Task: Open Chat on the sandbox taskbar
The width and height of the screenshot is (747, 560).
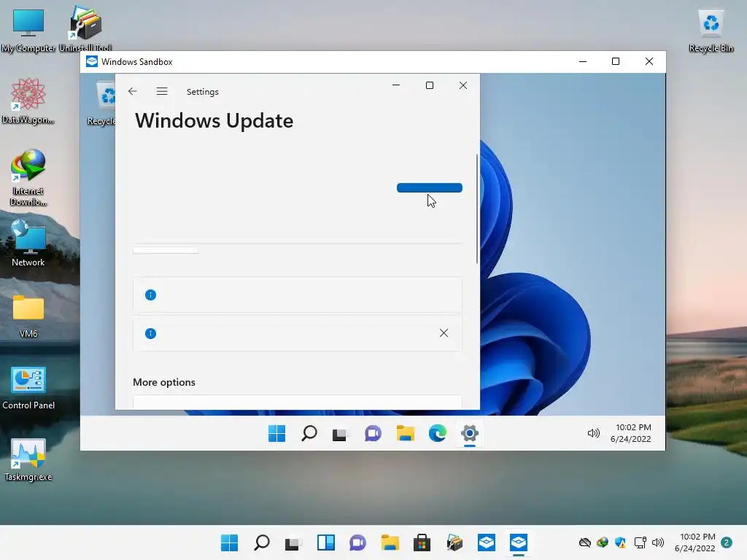Action: coord(373,433)
